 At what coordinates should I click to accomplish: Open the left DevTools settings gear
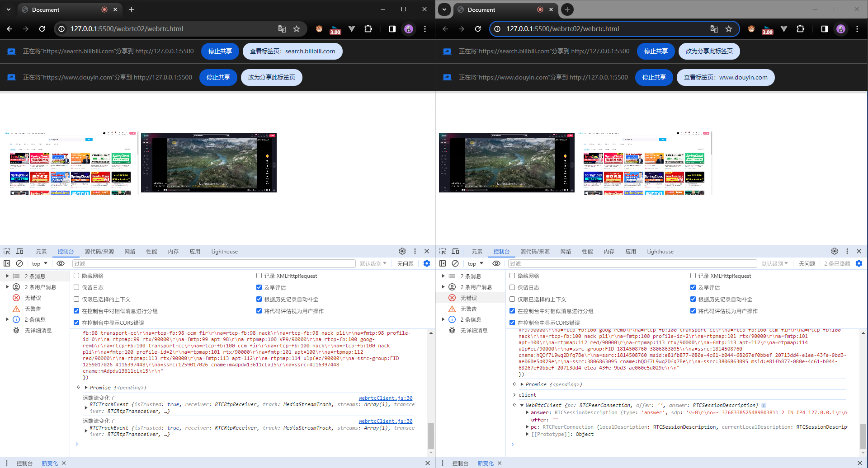pyautogui.click(x=402, y=252)
